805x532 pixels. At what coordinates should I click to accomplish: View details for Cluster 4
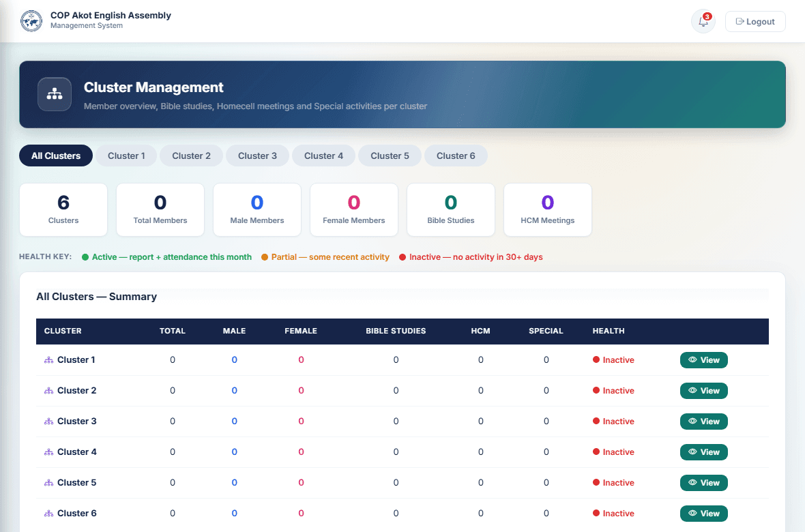704,452
